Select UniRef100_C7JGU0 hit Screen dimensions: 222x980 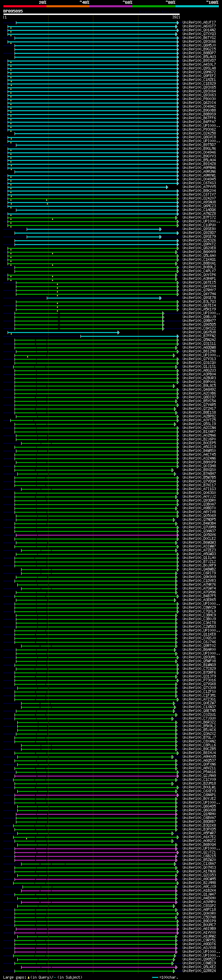click(199, 718)
